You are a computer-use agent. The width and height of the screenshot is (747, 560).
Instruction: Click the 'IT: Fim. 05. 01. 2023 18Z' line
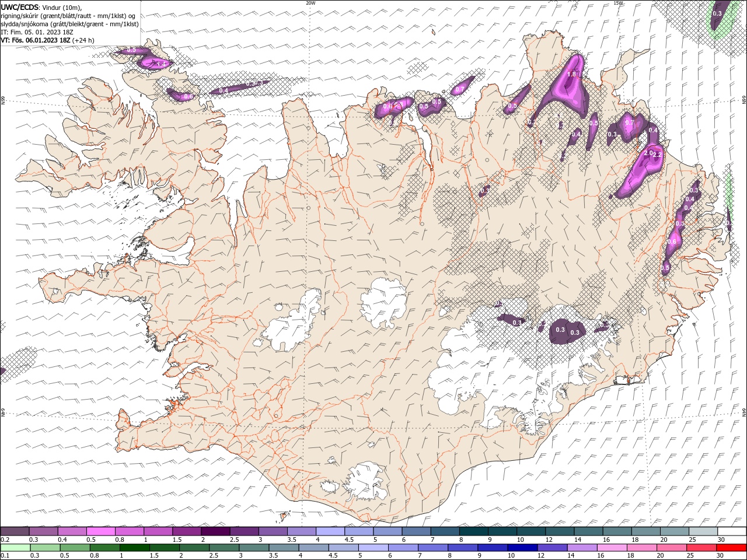(x=37, y=32)
